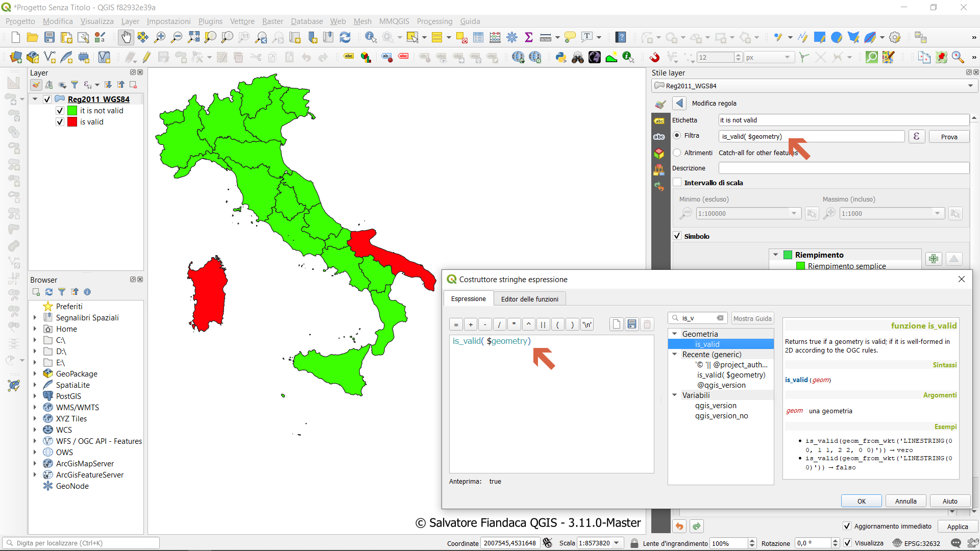Open the New Project blank page icon
This screenshot has height=551, width=980.
pyautogui.click(x=15, y=37)
